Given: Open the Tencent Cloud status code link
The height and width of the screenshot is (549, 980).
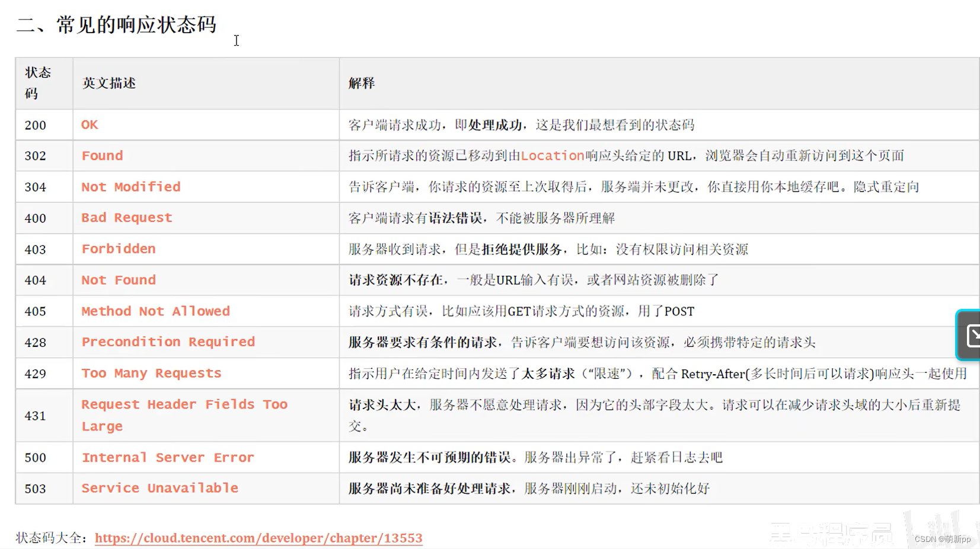Looking at the screenshot, I should [x=258, y=538].
